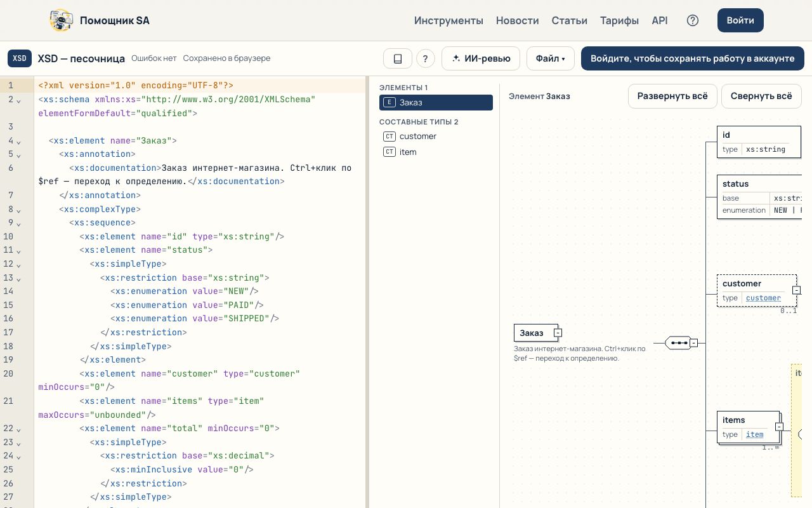
Task: Click the sandbox toolbar question-mark button
Action: click(426, 58)
